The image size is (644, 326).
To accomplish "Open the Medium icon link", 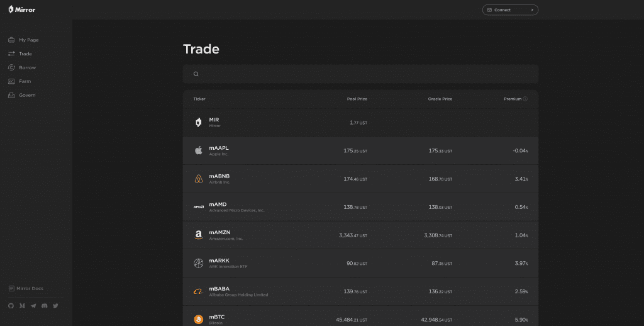I will click(x=22, y=306).
